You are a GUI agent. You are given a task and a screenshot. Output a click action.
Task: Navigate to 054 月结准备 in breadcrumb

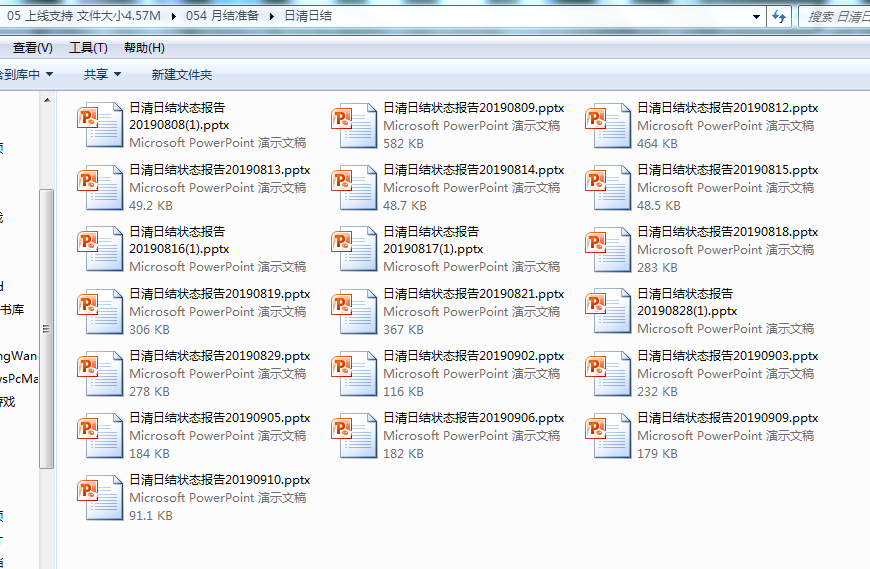point(222,16)
